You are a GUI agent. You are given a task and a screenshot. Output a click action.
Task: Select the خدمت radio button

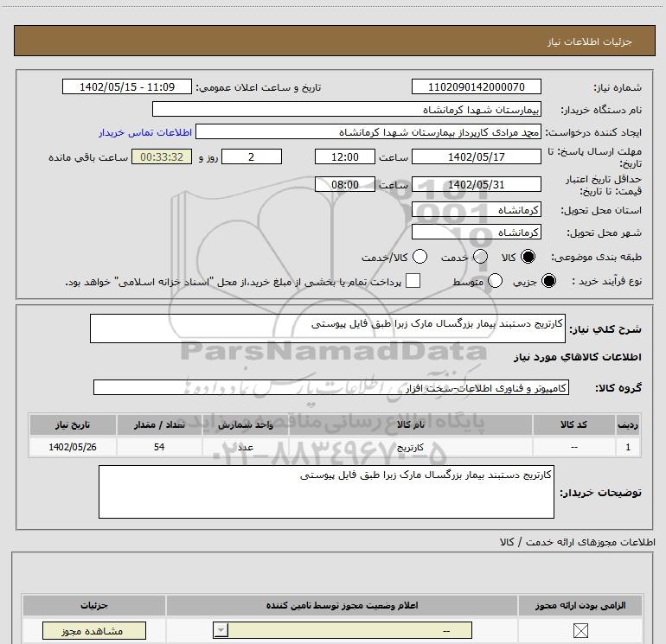tap(480, 257)
